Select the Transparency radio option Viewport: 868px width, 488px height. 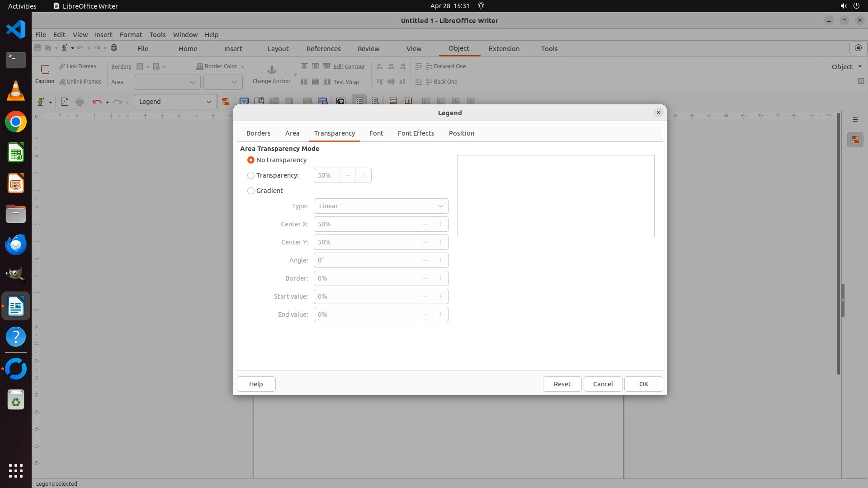click(251, 175)
